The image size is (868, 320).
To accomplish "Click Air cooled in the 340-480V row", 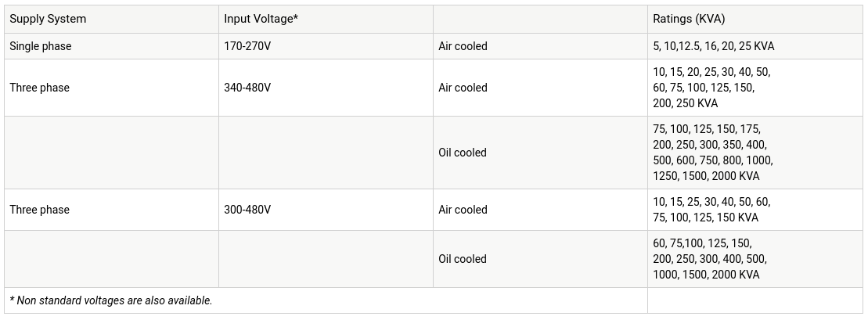I will coord(463,88).
